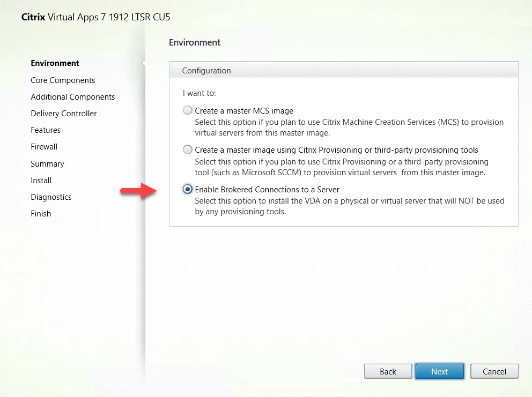Jump to the Finish step
Screen dimensions: 532x397
[x=41, y=214]
